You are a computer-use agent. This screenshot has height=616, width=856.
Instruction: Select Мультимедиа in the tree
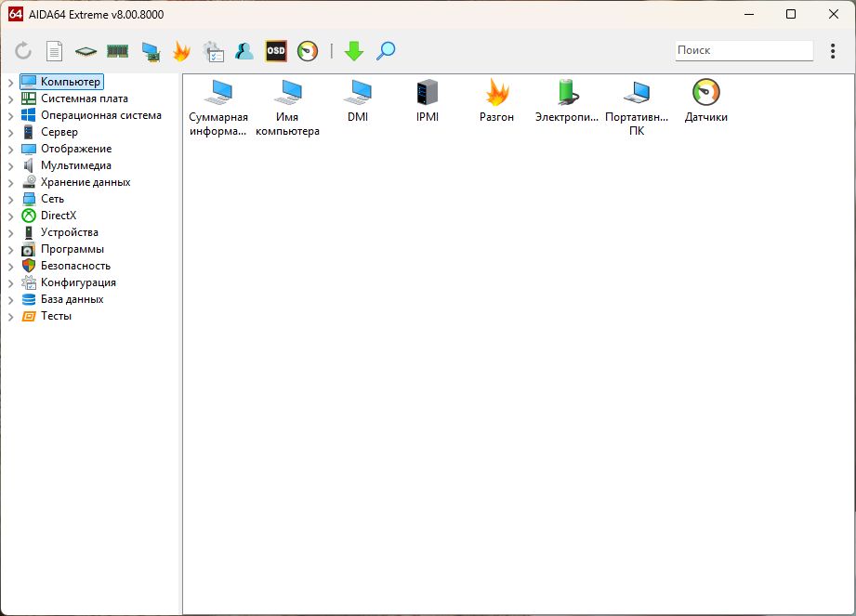coord(66,165)
